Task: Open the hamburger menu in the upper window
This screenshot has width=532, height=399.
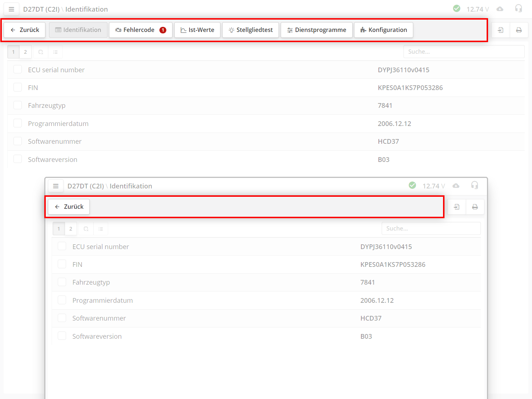Action: (x=11, y=9)
